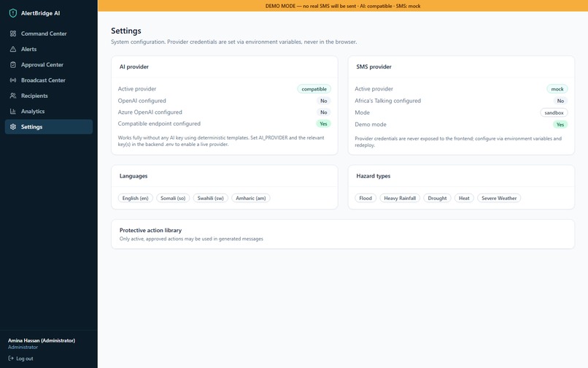Click the Approval Center clipboard icon
Screen dimensions: 588x368
pyautogui.click(x=13, y=64)
